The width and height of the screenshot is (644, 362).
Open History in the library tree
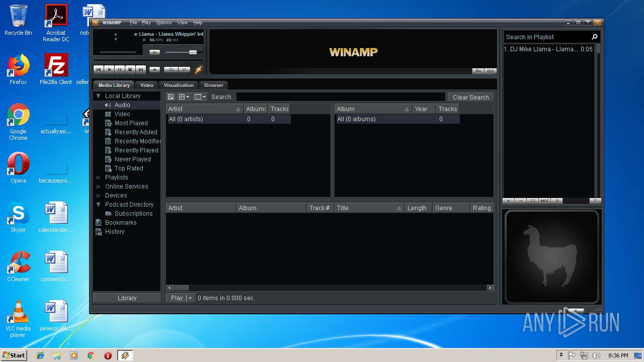pos(115,232)
